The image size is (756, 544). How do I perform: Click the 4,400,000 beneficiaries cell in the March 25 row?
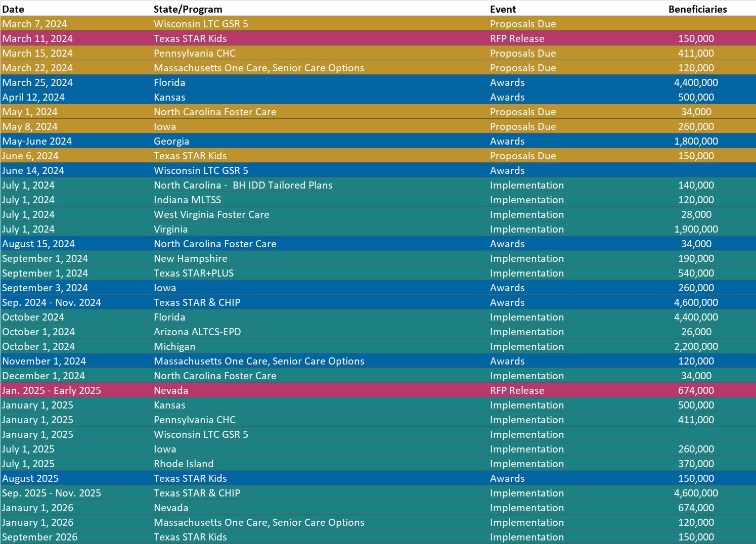pyautogui.click(x=696, y=82)
